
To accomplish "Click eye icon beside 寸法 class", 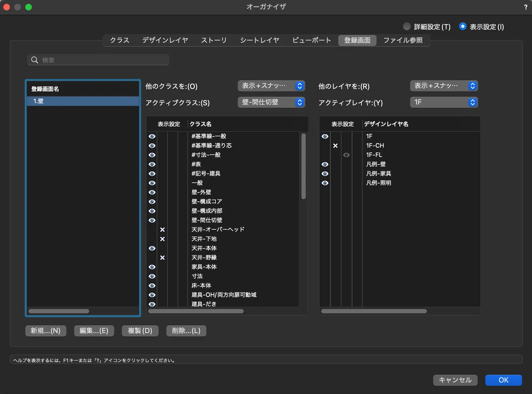I will (152, 276).
